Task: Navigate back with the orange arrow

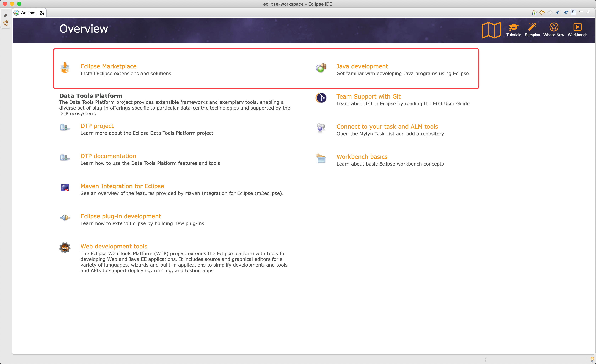Action: tap(542, 13)
